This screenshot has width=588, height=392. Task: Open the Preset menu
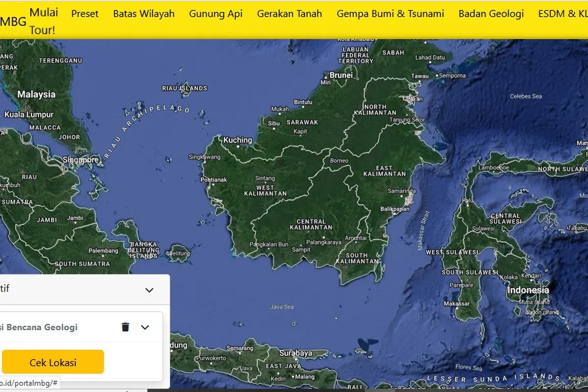[85, 14]
